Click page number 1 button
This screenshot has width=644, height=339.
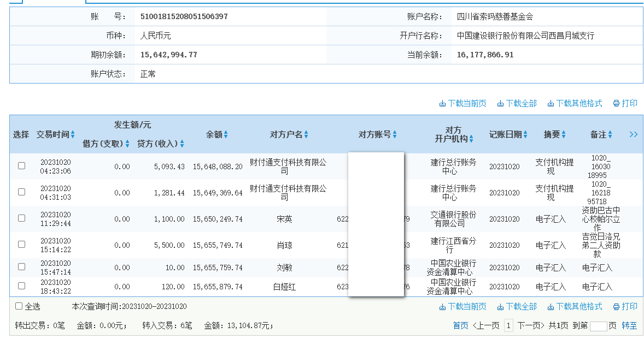(x=508, y=326)
